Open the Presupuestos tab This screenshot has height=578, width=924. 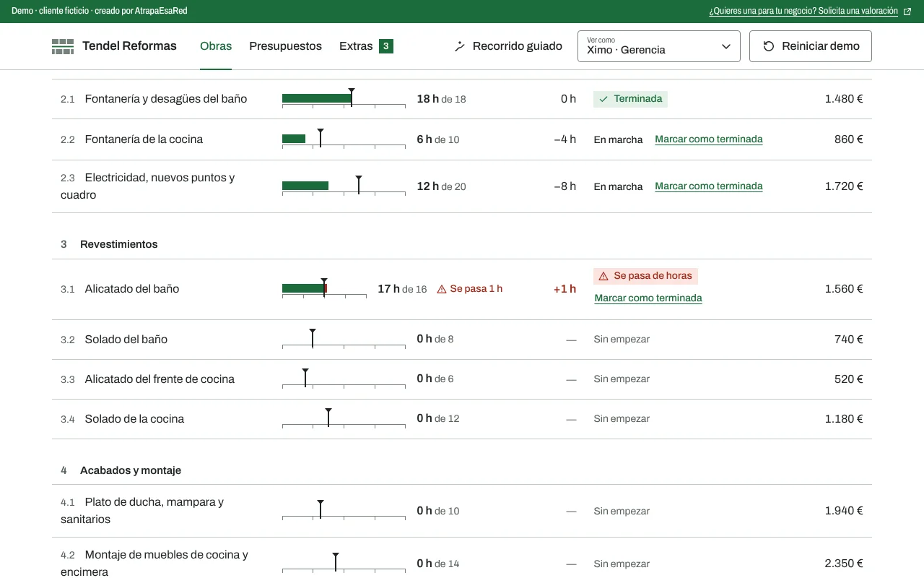pyautogui.click(x=285, y=46)
